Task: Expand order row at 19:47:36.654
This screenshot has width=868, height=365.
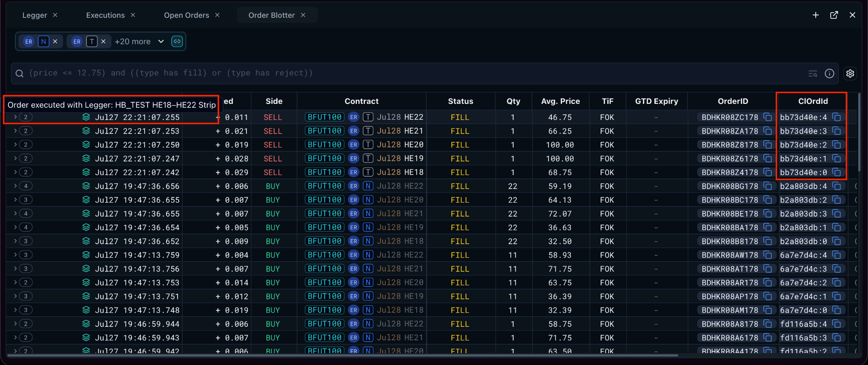Action: pos(15,227)
